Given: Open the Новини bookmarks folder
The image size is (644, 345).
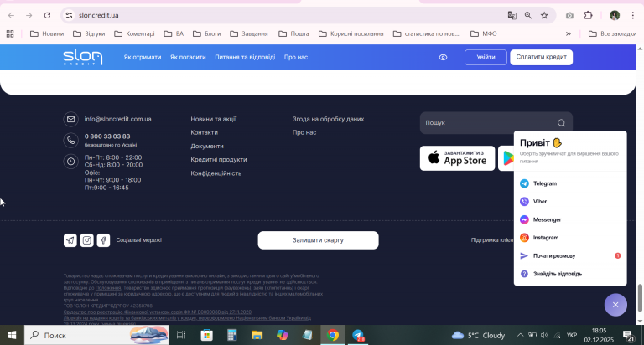Looking at the screenshot, I should (47, 33).
